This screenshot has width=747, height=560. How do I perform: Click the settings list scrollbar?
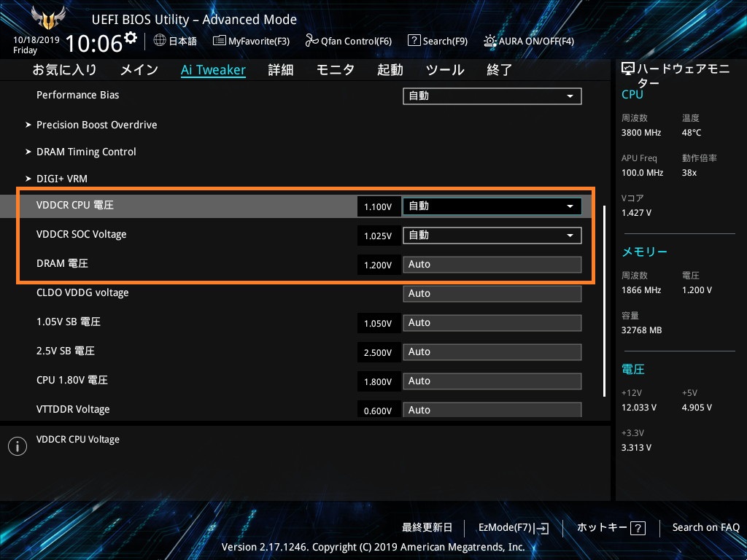(x=605, y=301)
